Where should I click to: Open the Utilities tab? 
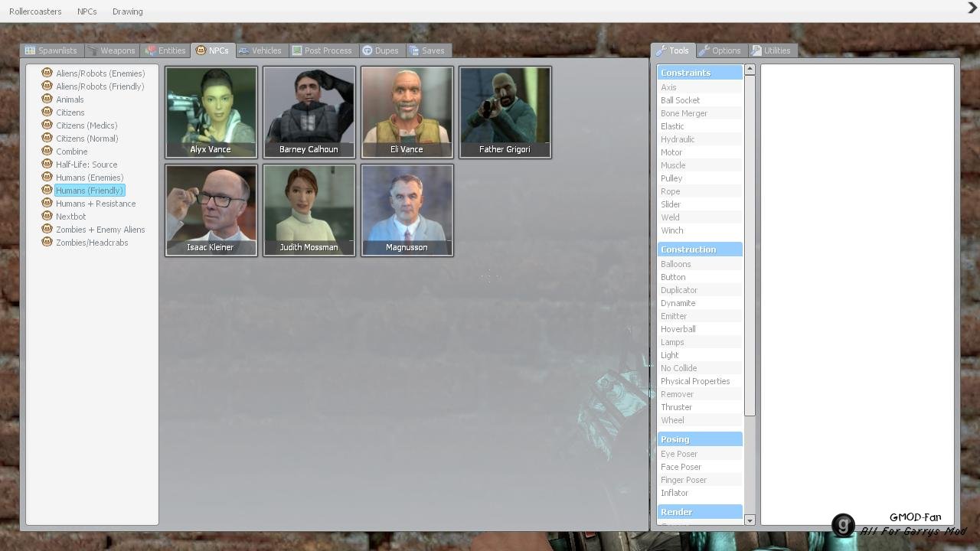point(772,51)
